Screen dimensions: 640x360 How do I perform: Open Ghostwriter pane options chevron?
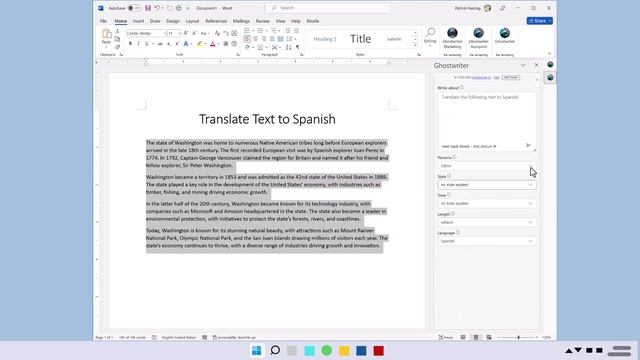point(523,65)
